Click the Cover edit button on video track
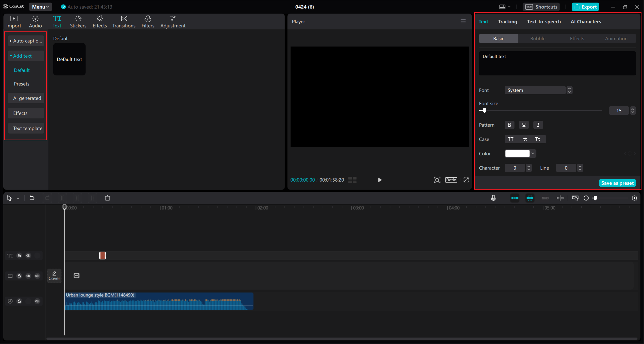This screenshot has width=644, height=344. click(x=54, y=276)
